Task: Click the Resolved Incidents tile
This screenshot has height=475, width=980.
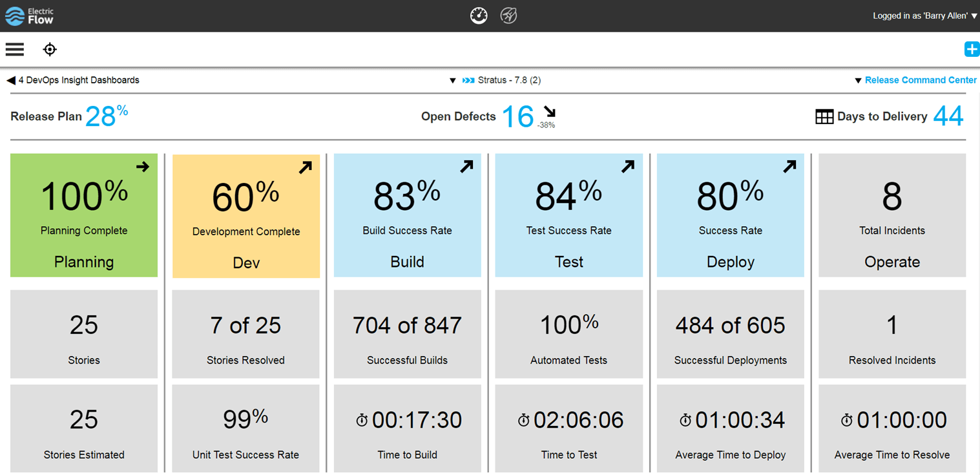Action: click(x=892, y=334)
